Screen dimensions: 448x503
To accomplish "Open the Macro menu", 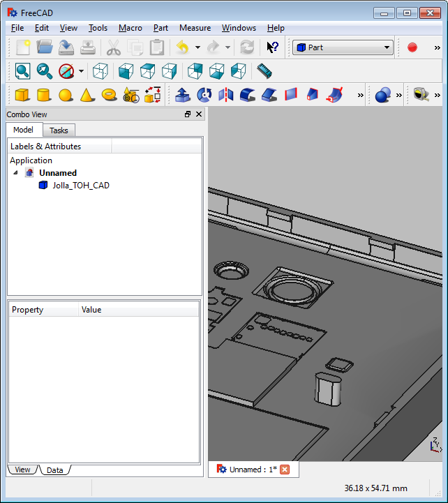I will 130,28.
